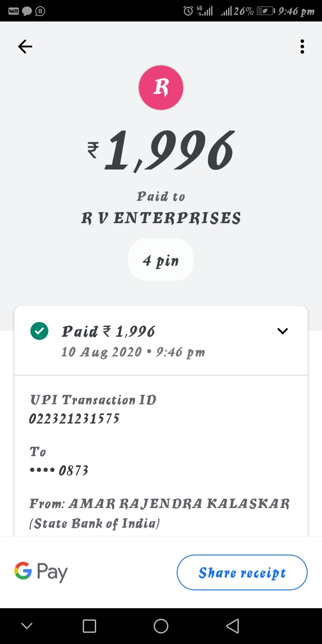Tap UPI Transaction ID 022321231575
This screenshot has height=644, width=322.
(x=74, y=419)
